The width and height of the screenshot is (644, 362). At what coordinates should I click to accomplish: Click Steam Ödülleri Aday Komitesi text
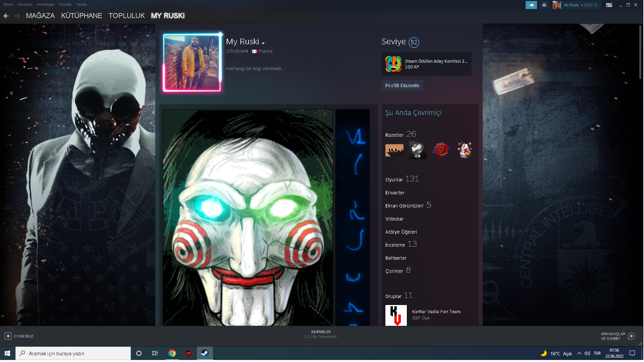436,61
